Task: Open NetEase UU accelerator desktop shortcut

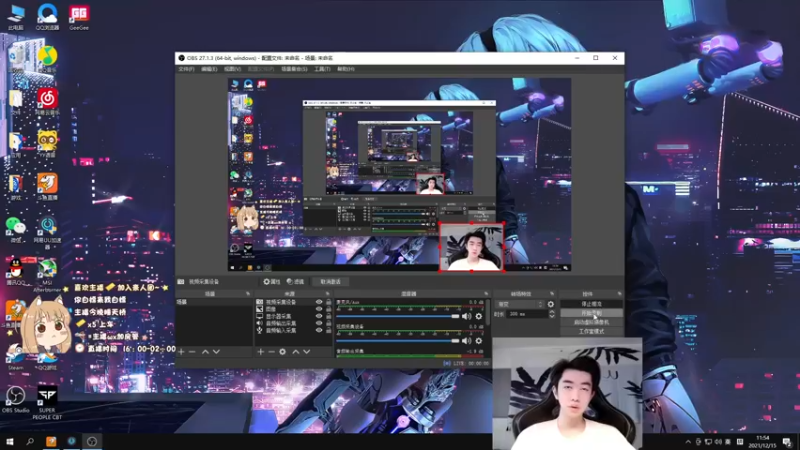Action: tap(47, 233)
